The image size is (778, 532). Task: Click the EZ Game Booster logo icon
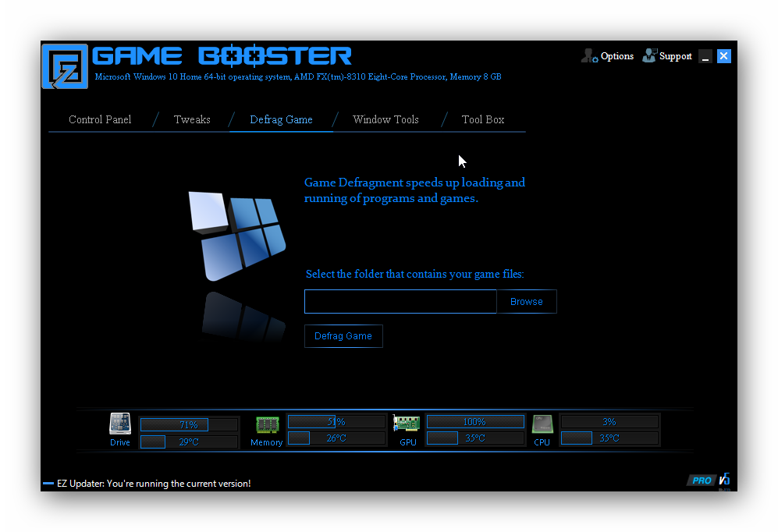[65, 66]
